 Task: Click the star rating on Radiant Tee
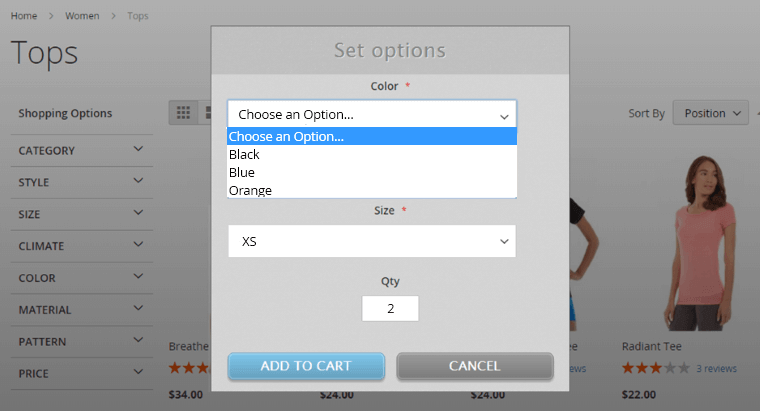(656, 368)
